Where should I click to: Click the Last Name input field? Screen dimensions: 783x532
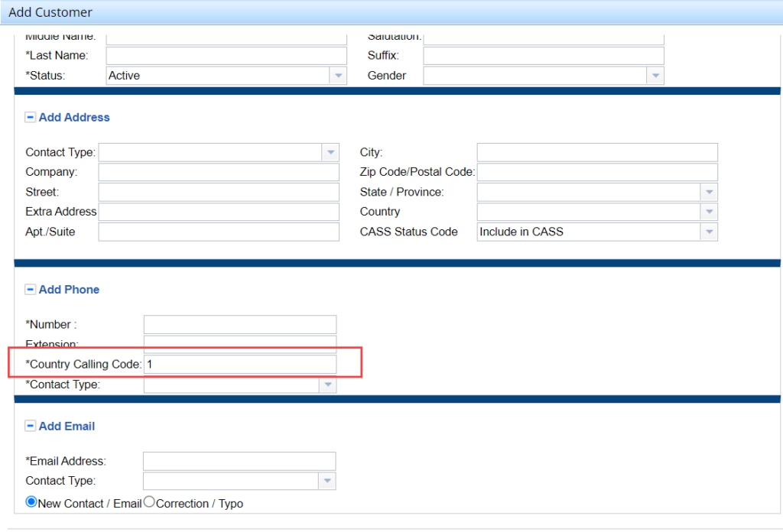(x=226, y=56)
